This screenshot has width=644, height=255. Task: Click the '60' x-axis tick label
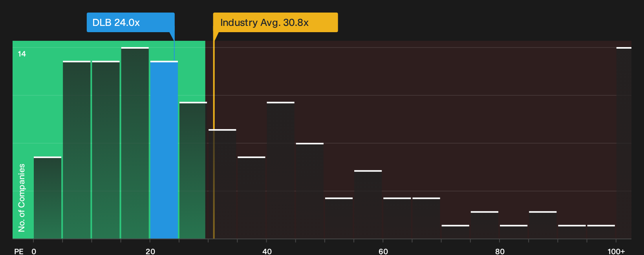pos(383,251)
